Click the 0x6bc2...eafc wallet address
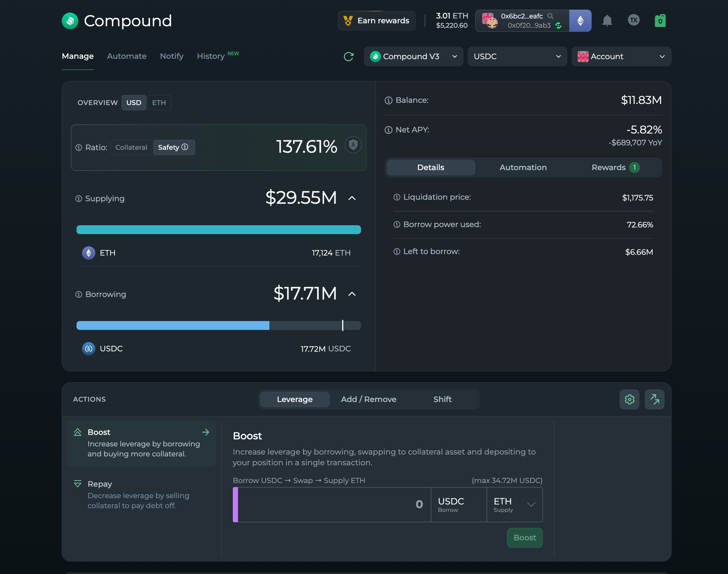This screenshot has height=574, width=728. [x=522, y=16]
